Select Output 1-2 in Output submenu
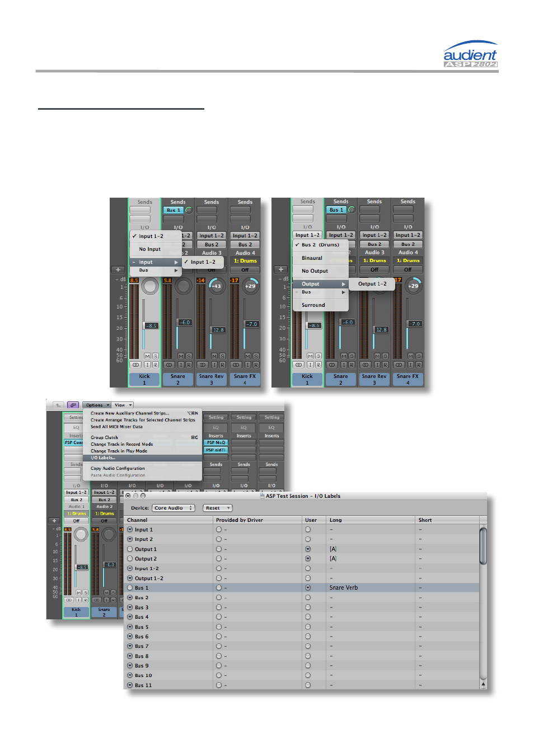The height and width of the screenshot is (756, 534). (x=372, y=284)
